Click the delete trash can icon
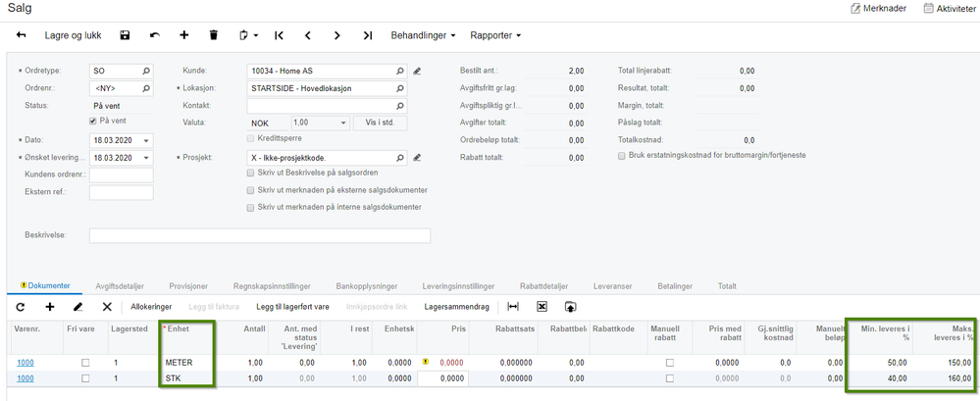980x401 pixels. [x=214, y=35]
